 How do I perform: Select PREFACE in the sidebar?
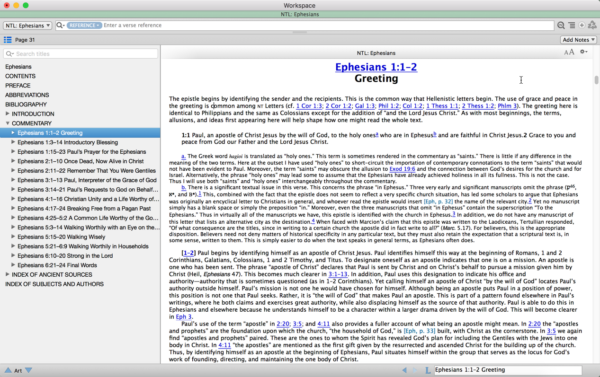18,85
